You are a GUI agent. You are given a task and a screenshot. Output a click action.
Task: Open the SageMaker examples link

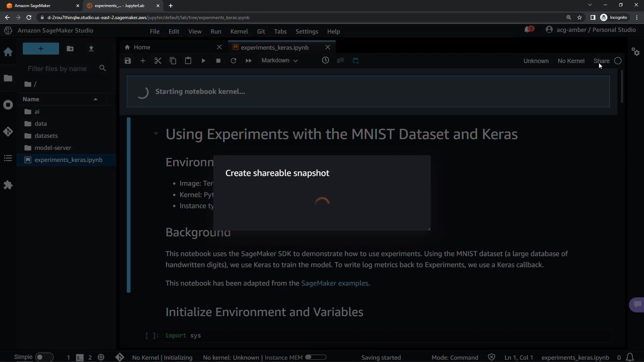coord(334,283)
